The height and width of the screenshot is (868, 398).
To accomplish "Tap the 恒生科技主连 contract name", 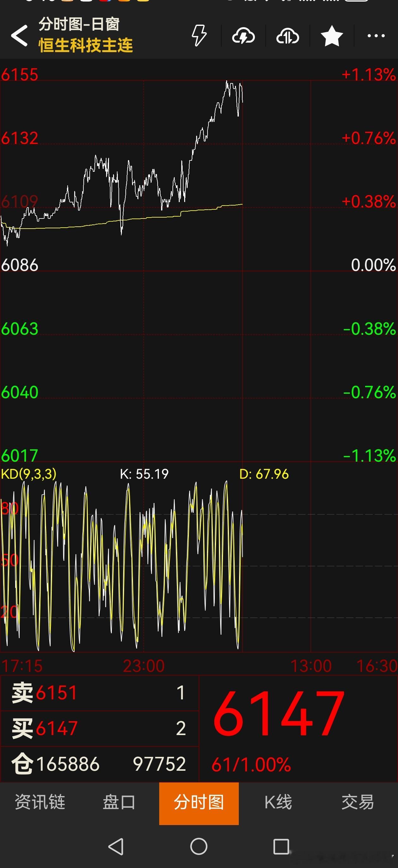I will coord(86,45).
